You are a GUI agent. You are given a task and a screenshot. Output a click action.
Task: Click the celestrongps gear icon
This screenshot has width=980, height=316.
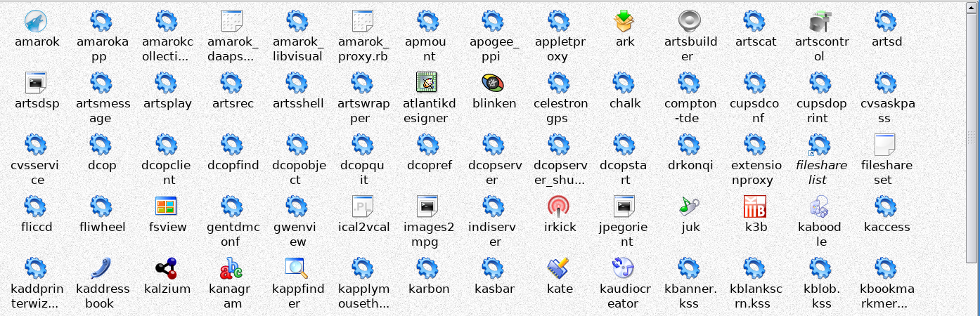559,83
